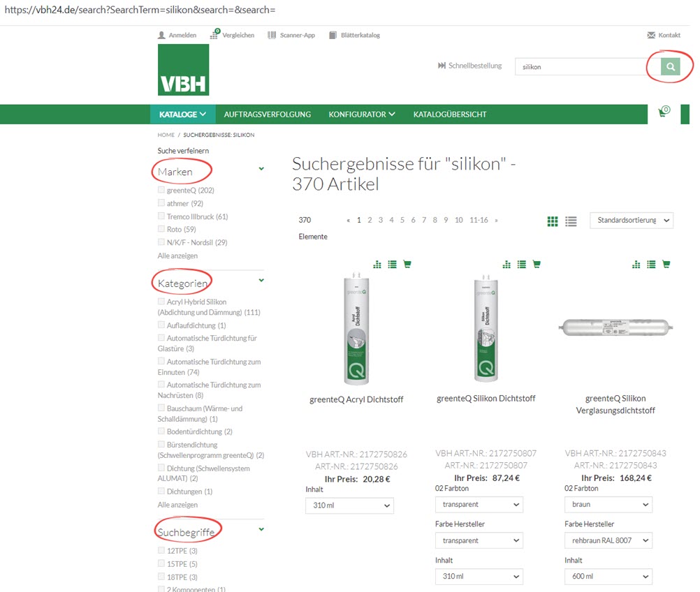Screen dimensions: 700x592
Task: Open the VBH logo home link
Action: (x=183, y=70)
